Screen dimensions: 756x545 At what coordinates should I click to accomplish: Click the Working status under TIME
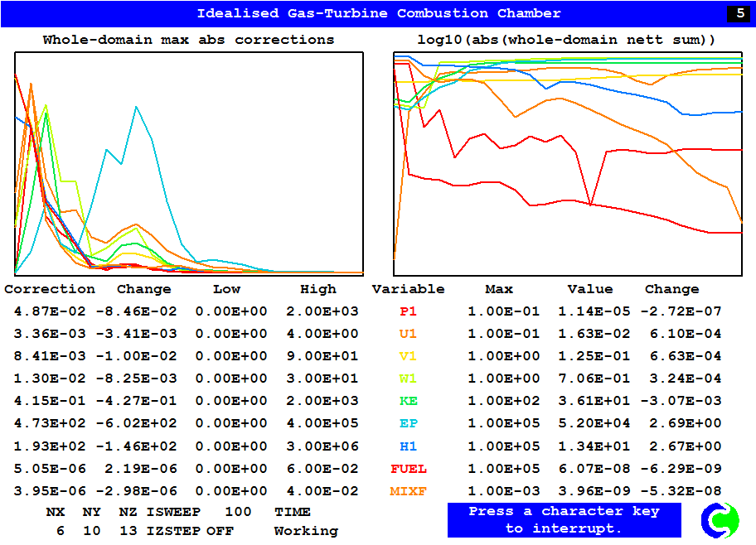306,531
